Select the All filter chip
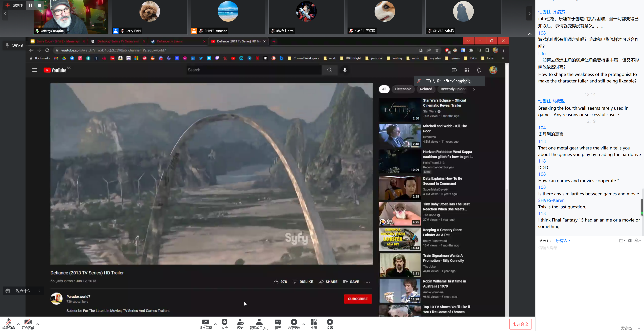The width and height of the screenshot is (644, 331). pos(384,89)
